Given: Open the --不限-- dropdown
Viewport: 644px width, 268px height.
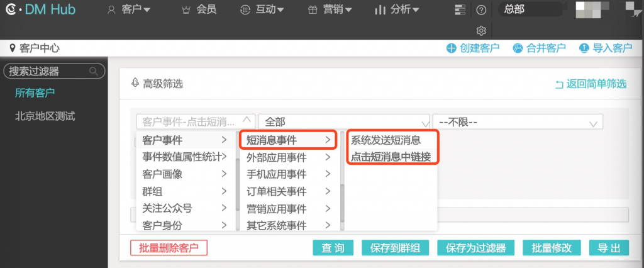Looking at the screenshot, I should [x=517, y=121].
